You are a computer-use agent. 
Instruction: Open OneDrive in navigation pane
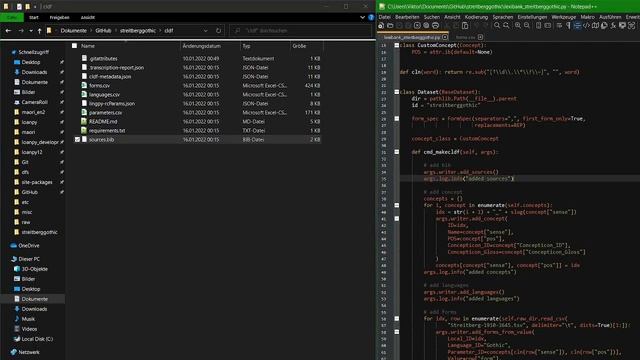coord(29,246)
